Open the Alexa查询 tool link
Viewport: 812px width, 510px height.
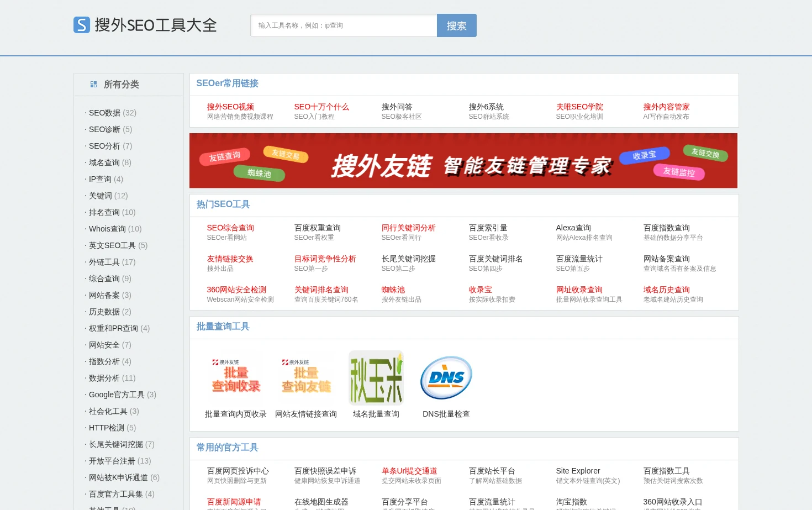point(573,228)
